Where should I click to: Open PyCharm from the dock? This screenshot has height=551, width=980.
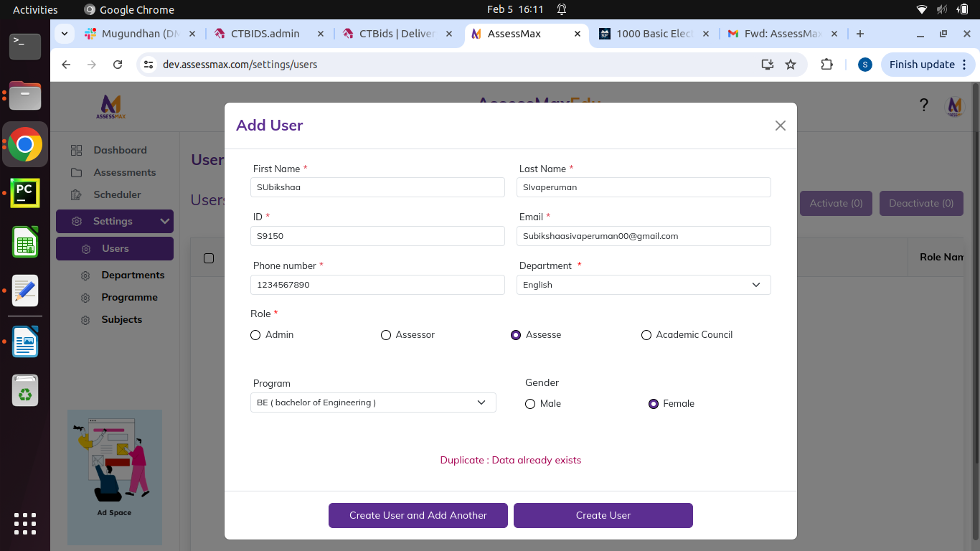pos(25,193)
